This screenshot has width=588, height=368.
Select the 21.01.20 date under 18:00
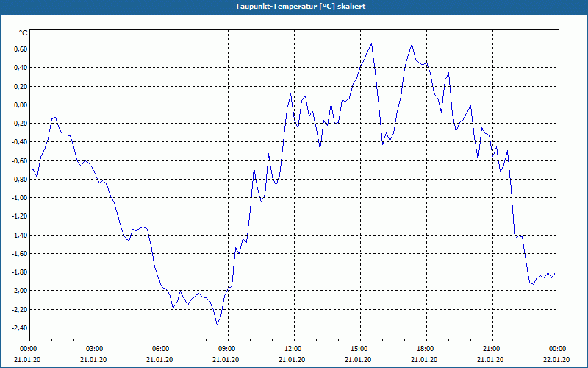[424, 360]
